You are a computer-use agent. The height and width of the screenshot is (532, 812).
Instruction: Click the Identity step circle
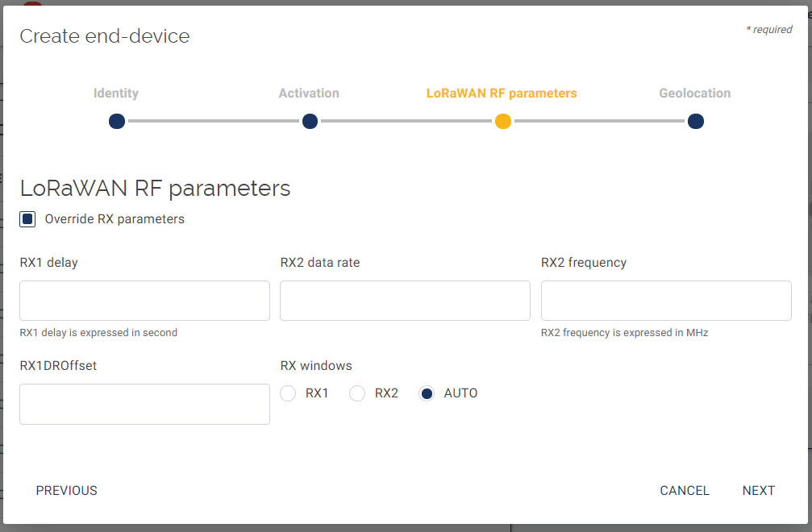pyautogui.click(x=117, y=122)
